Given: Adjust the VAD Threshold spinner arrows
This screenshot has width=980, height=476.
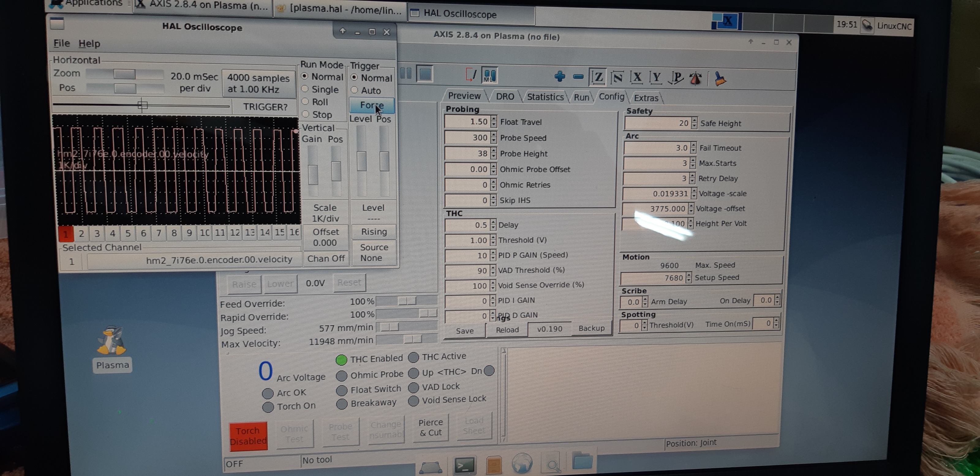Looking at the screenshot, I should [493, 270].
